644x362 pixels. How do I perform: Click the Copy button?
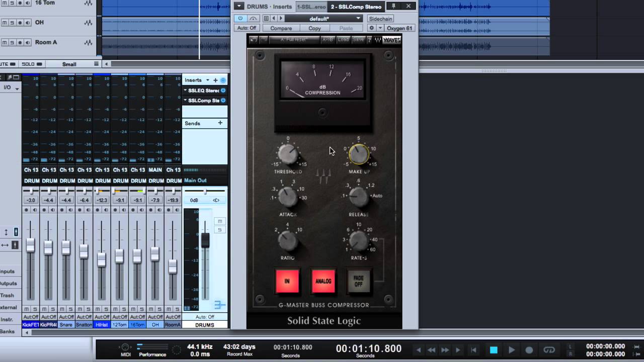(314, 28)
